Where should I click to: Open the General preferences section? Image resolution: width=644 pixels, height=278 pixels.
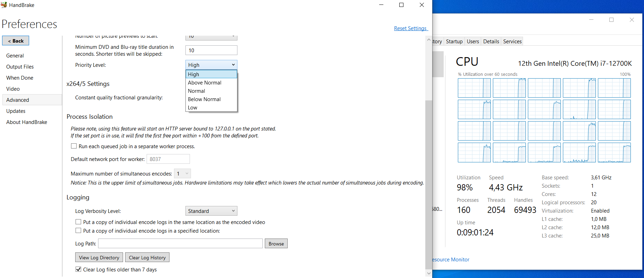[x=15, y=56]
